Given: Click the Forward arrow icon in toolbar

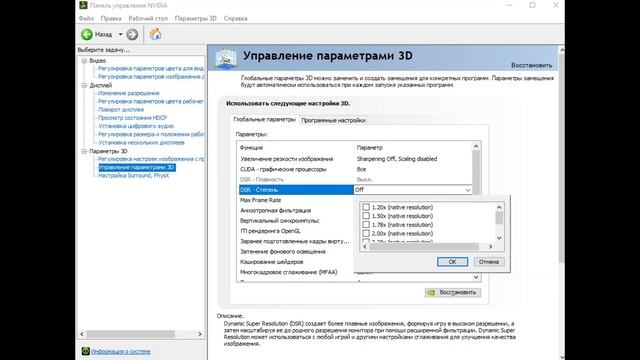Looking at the screenshot, I should (x=132, y=35).
